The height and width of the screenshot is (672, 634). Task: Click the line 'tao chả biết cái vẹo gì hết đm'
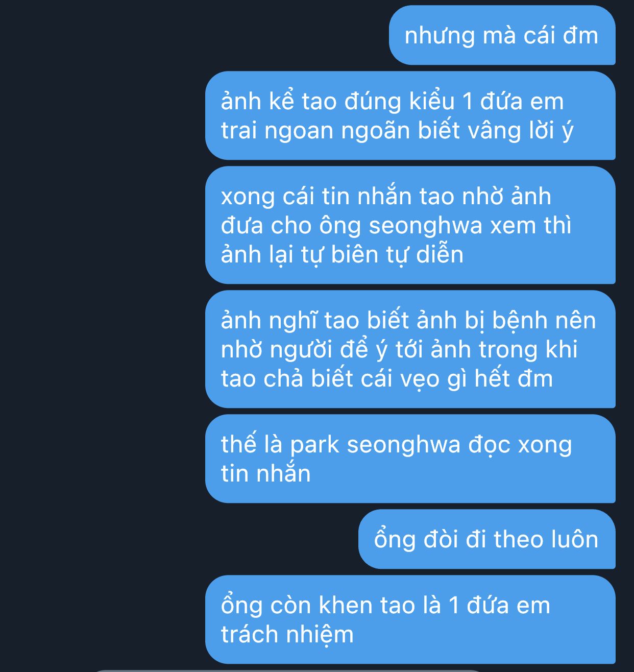[x=387, y=379]
